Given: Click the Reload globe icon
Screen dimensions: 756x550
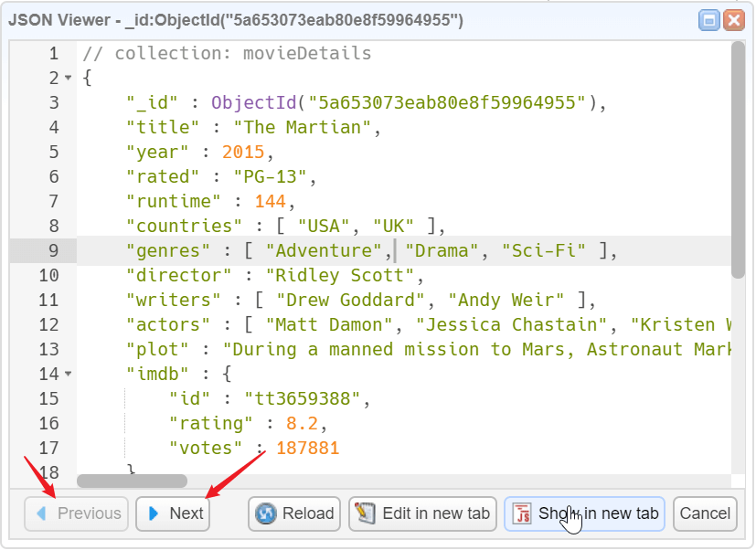Looking at the screenshot, I should pos(266,513).
